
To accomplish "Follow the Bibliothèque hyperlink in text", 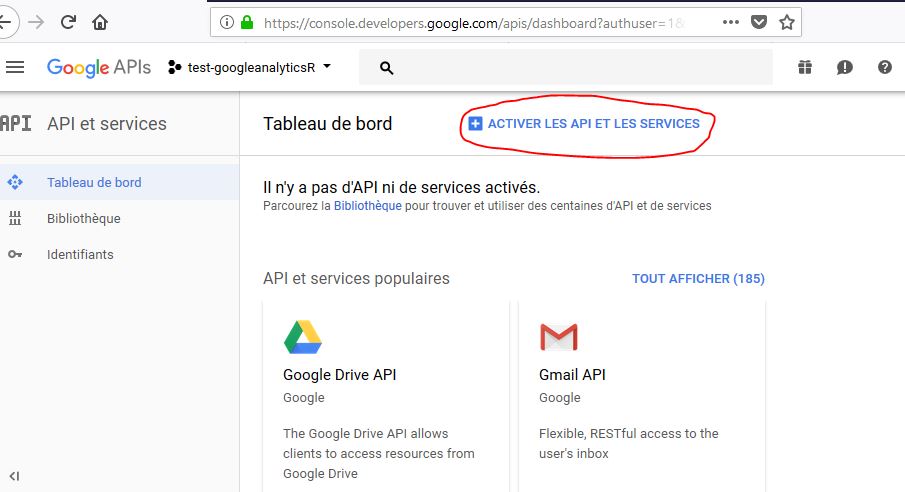I will (x=368, y=206).
